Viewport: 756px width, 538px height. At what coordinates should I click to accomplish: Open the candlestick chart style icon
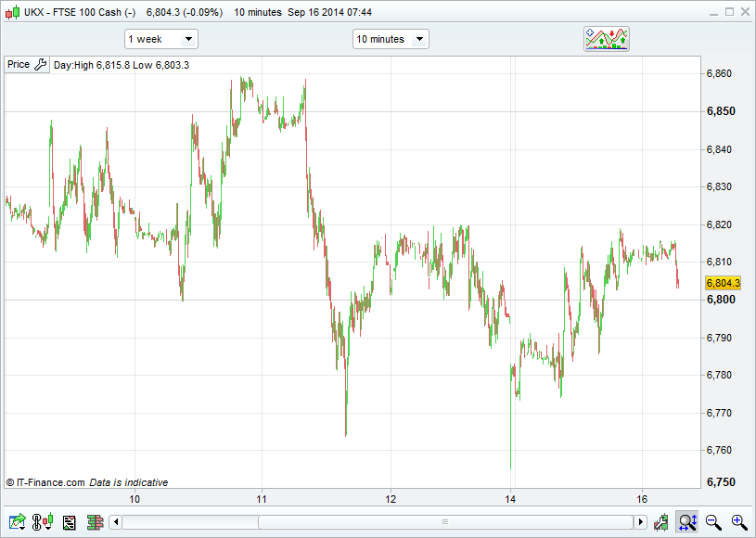tap(43, 522)
